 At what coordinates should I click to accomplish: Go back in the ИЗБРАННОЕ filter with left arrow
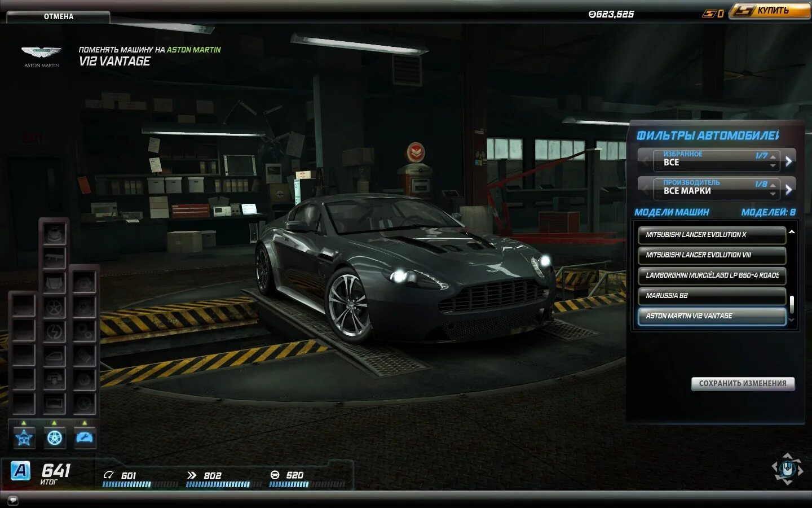point(646,161)
